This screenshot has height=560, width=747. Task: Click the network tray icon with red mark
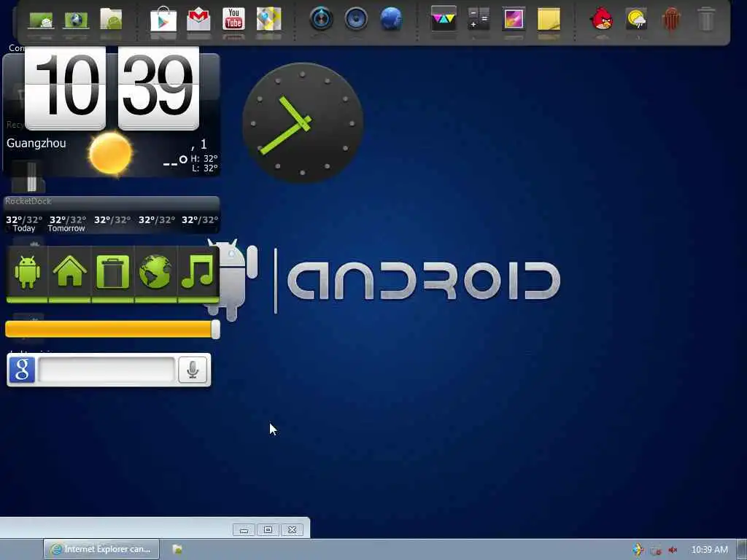pos(656,550)
